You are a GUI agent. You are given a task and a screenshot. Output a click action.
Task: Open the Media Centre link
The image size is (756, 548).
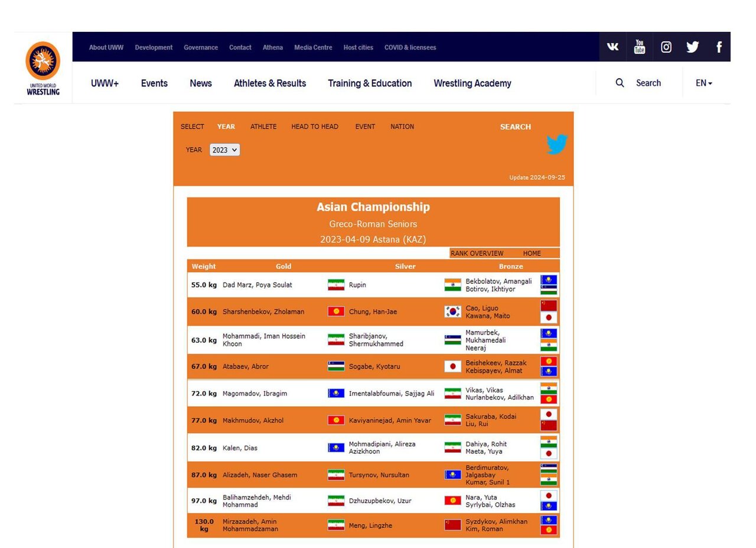pos(312,47)
